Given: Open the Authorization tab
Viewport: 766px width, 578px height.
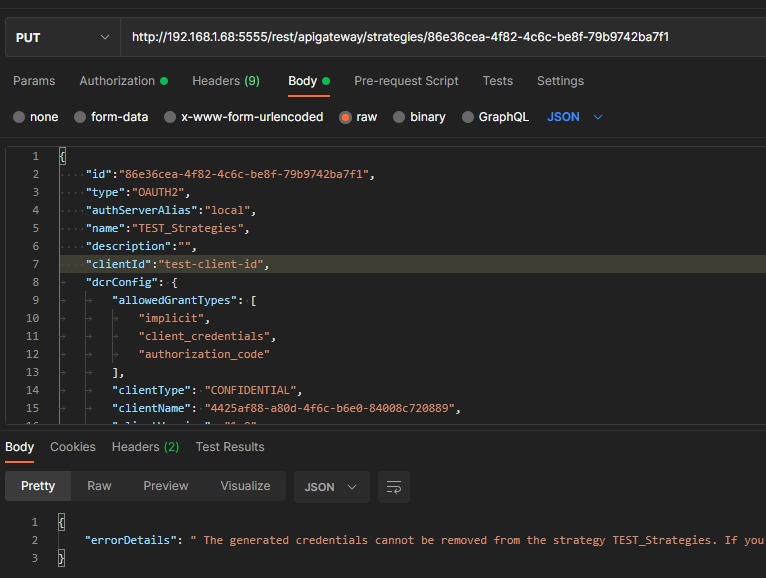Looking at the screenshot, I should click(x=117, y=81).
